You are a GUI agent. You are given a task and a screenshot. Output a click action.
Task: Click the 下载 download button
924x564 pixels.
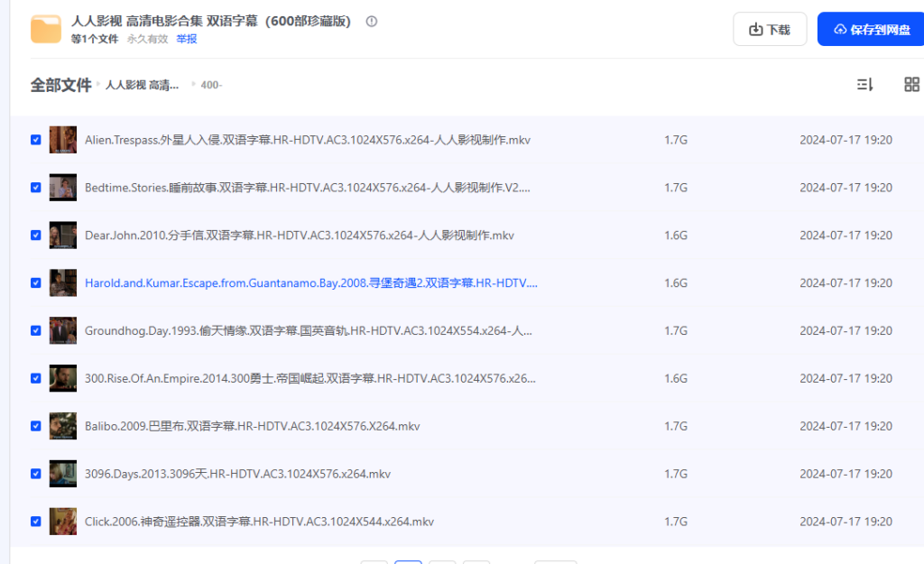[x=770, y=30]
